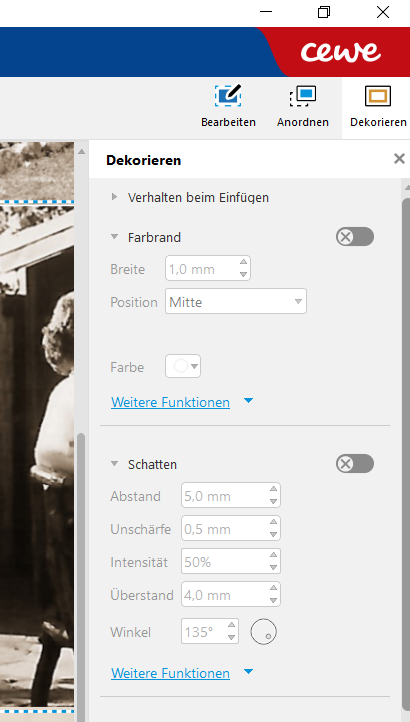Click the Intensität input field
The height and width of the screenshot is (722, 410).
pos(231,562)
